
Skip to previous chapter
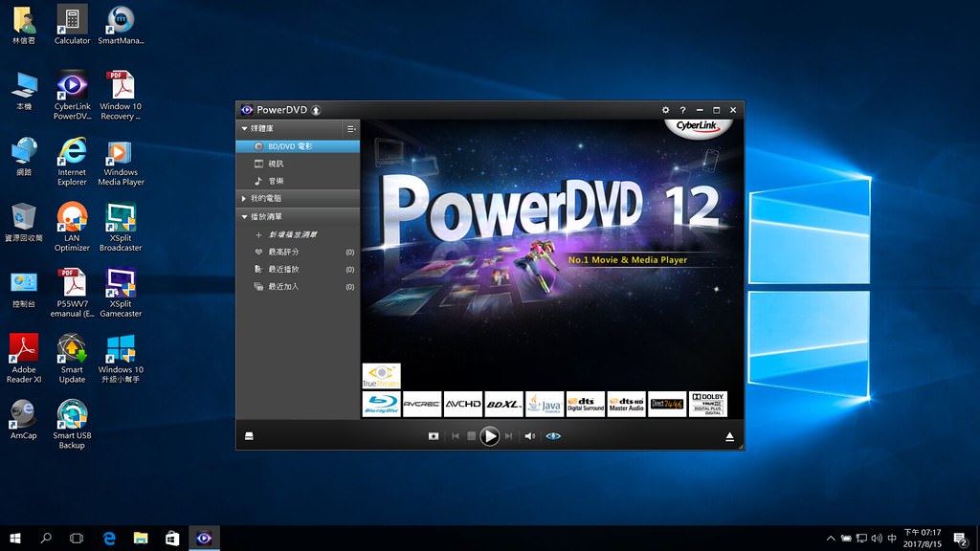click(x=455, y=436)
